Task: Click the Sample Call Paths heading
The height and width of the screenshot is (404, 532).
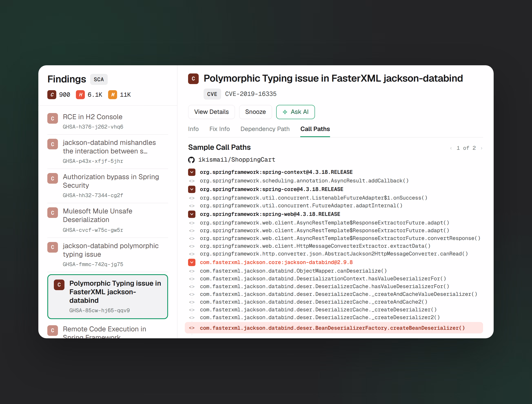Action: [219, 147]
